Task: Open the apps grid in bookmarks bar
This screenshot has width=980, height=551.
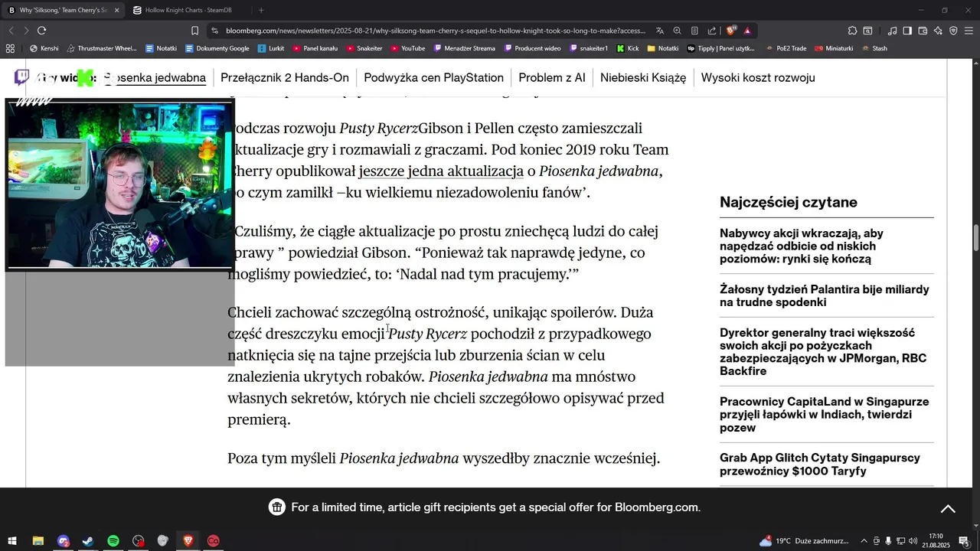Action: click(x=10, y=48)
